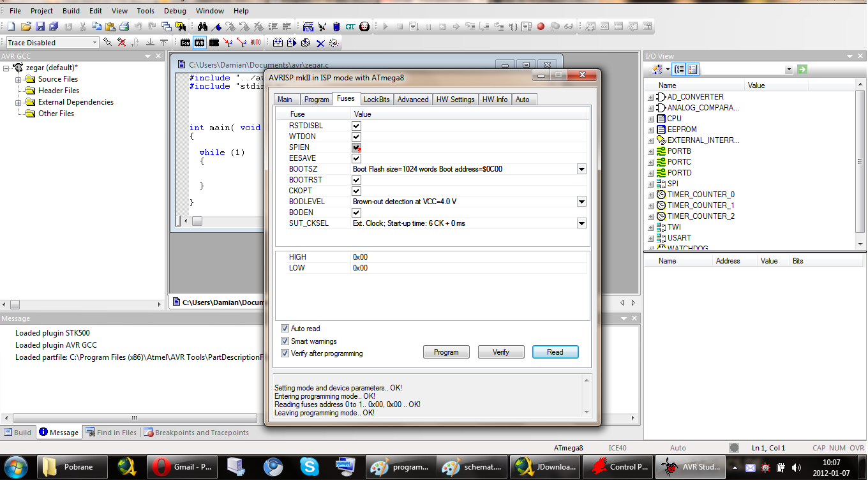Expand the Source Files folder

19,79
